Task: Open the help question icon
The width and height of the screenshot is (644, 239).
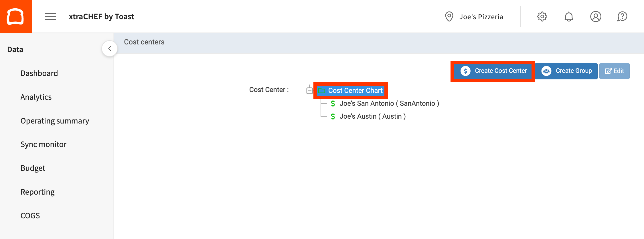Action: (x=622, y=17)
